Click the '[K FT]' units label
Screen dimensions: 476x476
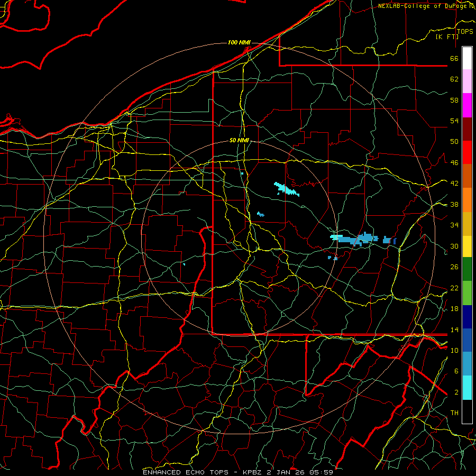point(447,36)
